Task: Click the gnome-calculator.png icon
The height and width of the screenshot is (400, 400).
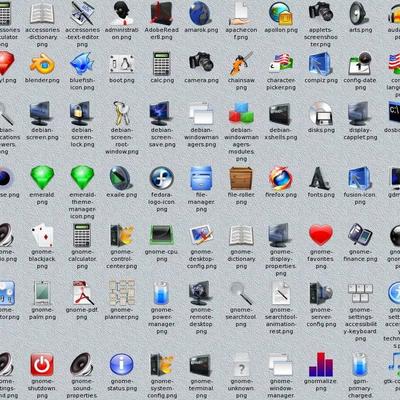Action: 82,235
